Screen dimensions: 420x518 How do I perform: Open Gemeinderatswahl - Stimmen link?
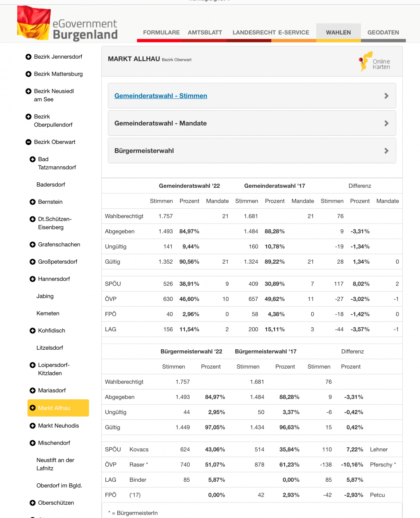[161, 96]
